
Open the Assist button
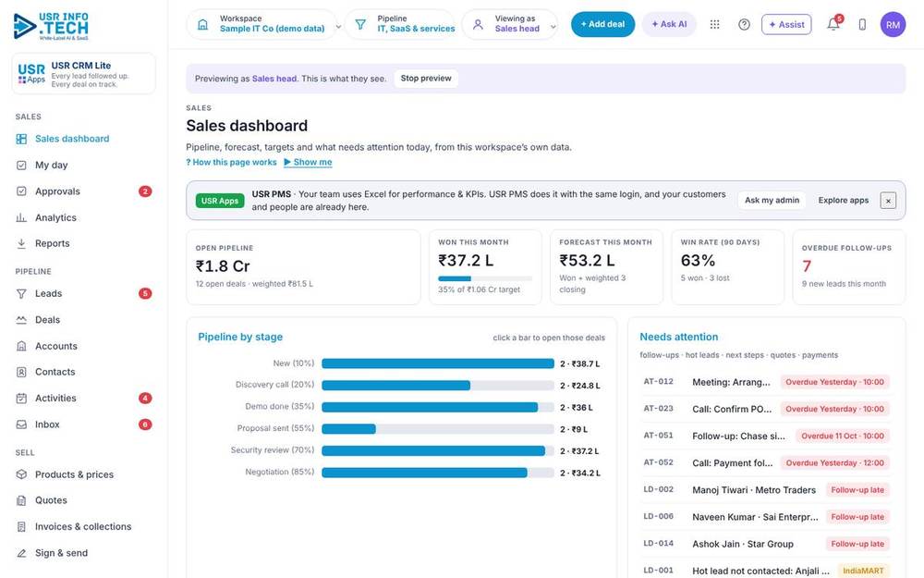coord(786,24)
